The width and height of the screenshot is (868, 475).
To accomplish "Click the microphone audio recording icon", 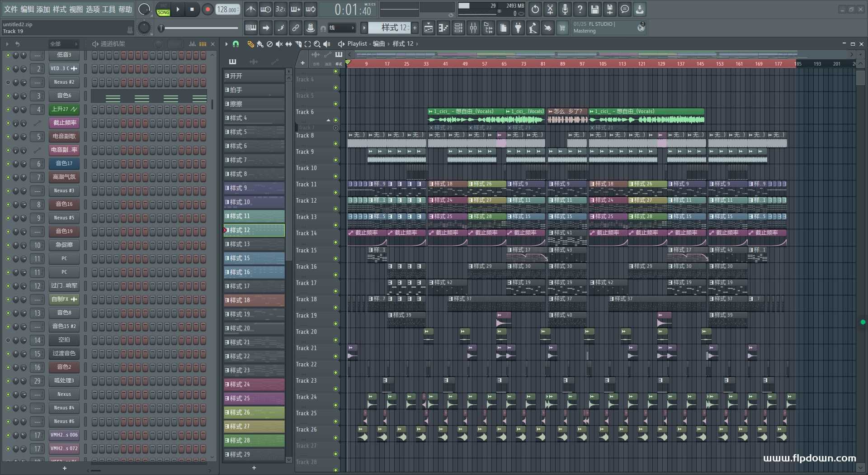I will (x=565, y=9).
